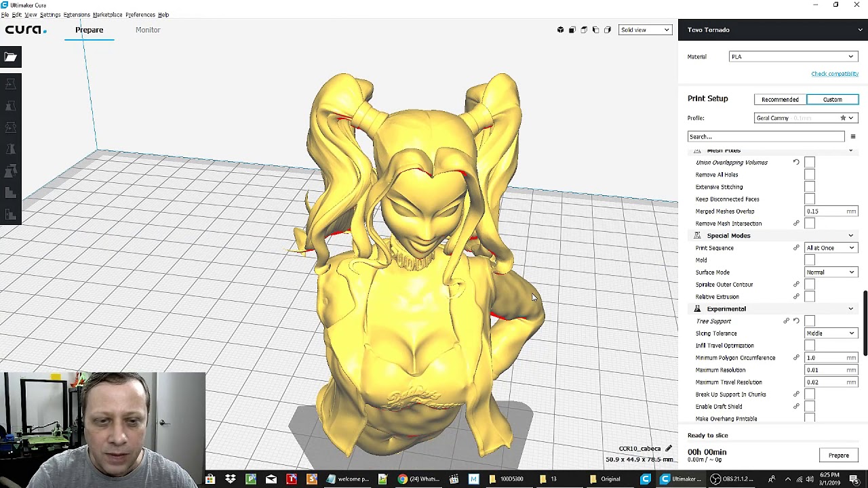Click the settings Search input field

[x=766, y=137]
